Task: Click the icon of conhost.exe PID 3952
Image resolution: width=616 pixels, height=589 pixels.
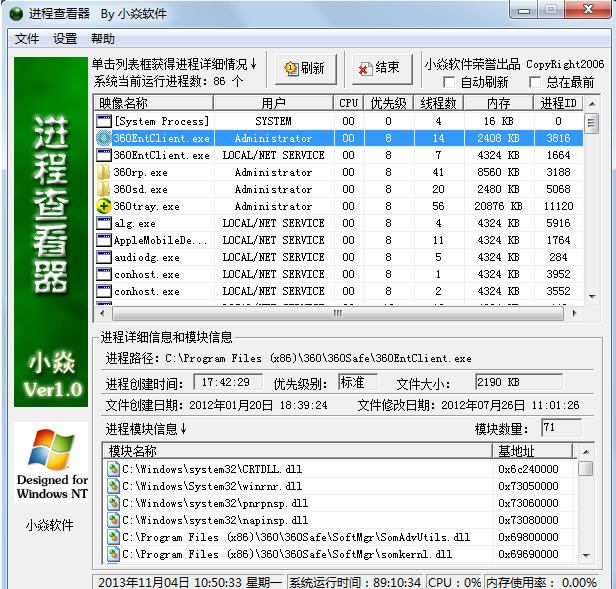Action: pos(104,274)
